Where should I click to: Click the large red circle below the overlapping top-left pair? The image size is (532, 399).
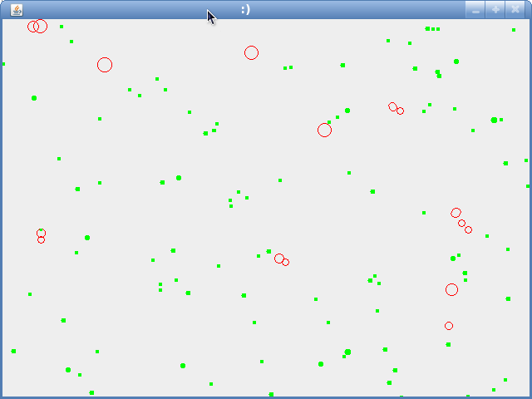[x=105, y=65]
